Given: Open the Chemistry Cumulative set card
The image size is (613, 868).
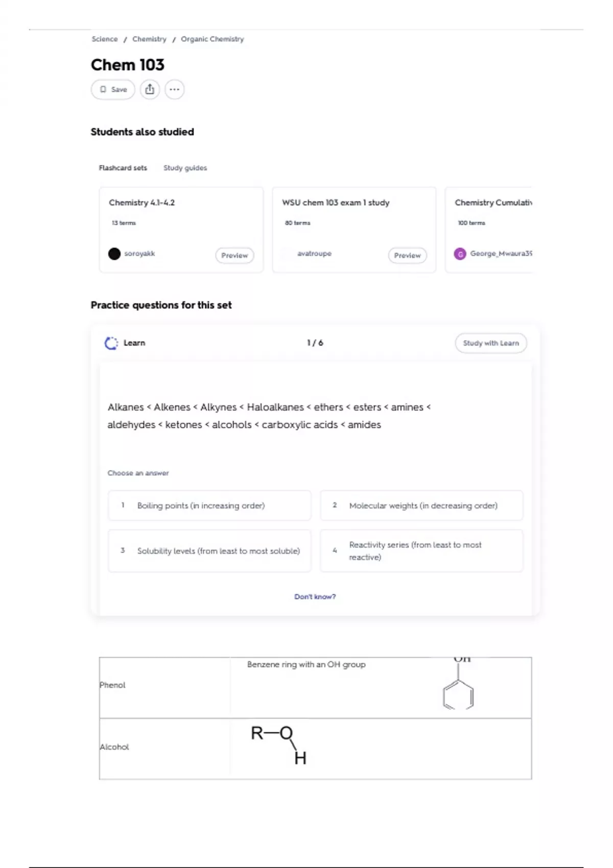Looking at the screenshot, I should click(x=489, y=230).
